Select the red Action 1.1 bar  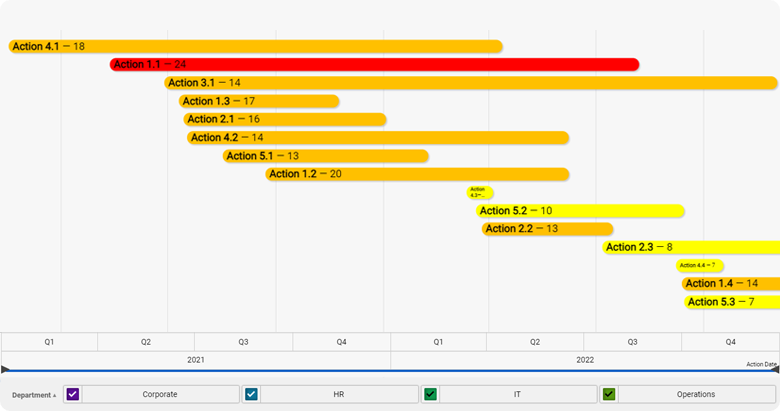point(374,65)
